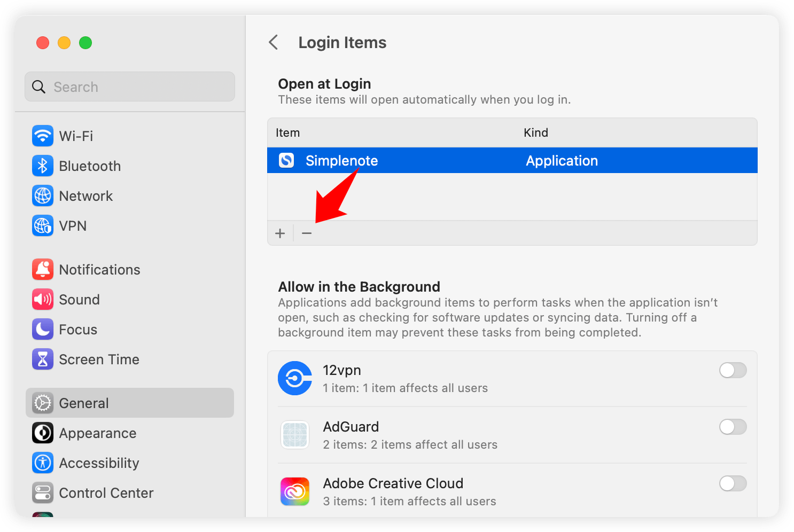The width and height of the screenshot is (794, 532).
Task: Click the Bluetooth label text
Action: tap(90, 166)
